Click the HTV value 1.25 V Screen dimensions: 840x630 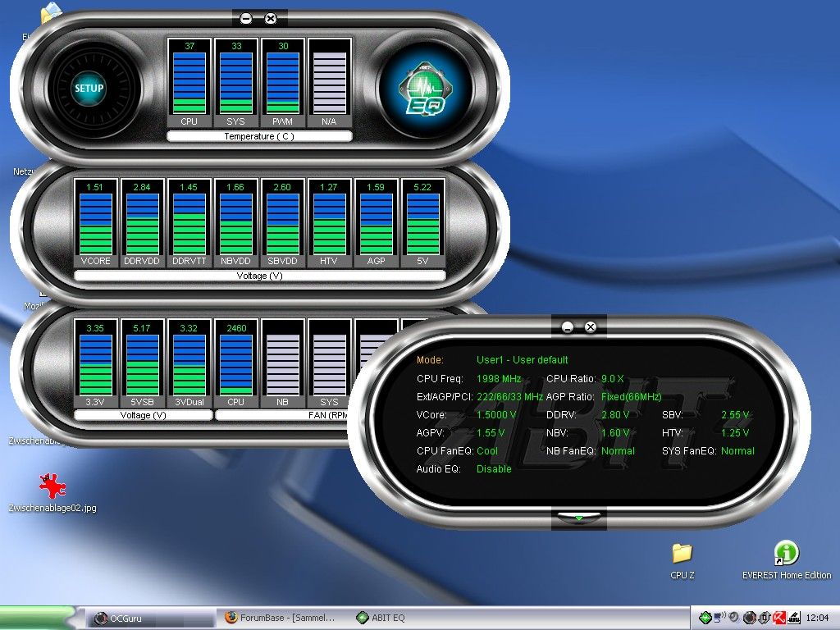[x=735, y=433]
